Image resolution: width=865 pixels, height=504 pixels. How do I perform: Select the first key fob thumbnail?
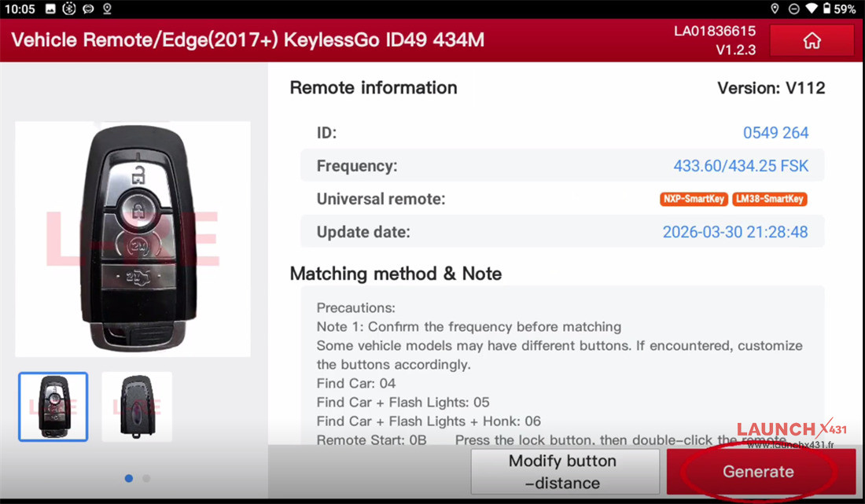pos(53,407)
